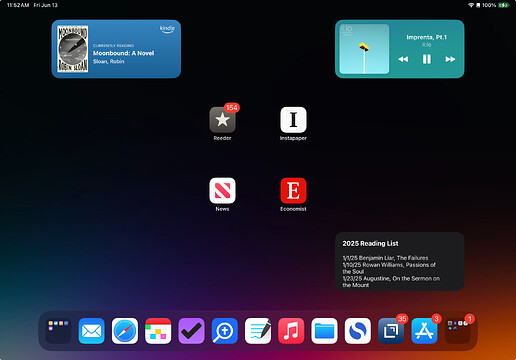The height and width of the screenshot is (360, 516).
Task: Open the notes app with pen icon
Action: click(258, 331)
